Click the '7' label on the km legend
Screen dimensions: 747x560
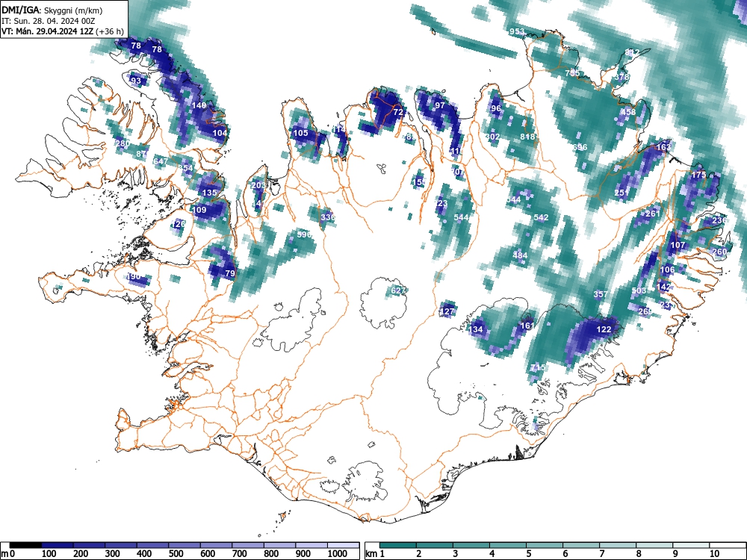point(601,554)
